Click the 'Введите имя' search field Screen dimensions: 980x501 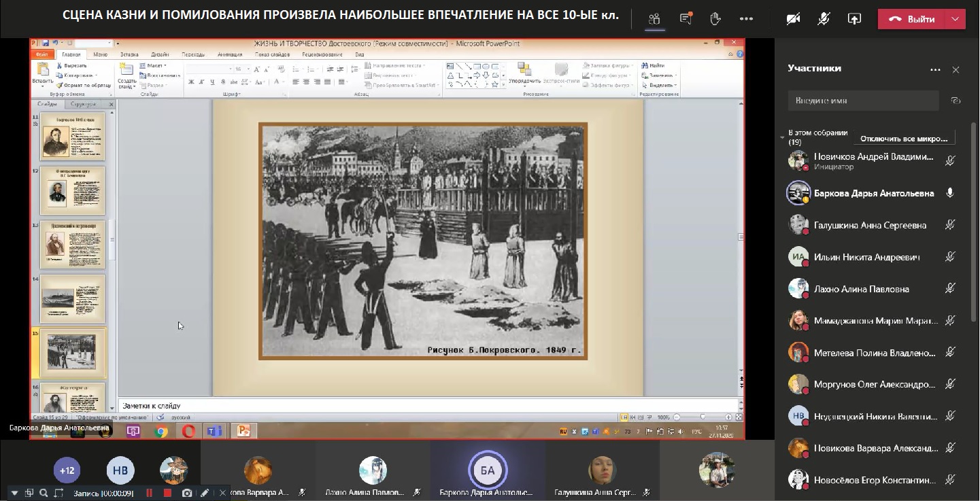862,101
